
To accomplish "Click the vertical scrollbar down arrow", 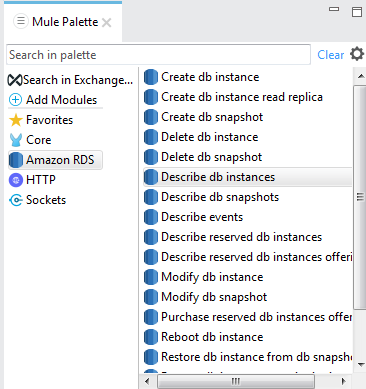I will pyautogui.click(x=361, y=365).
